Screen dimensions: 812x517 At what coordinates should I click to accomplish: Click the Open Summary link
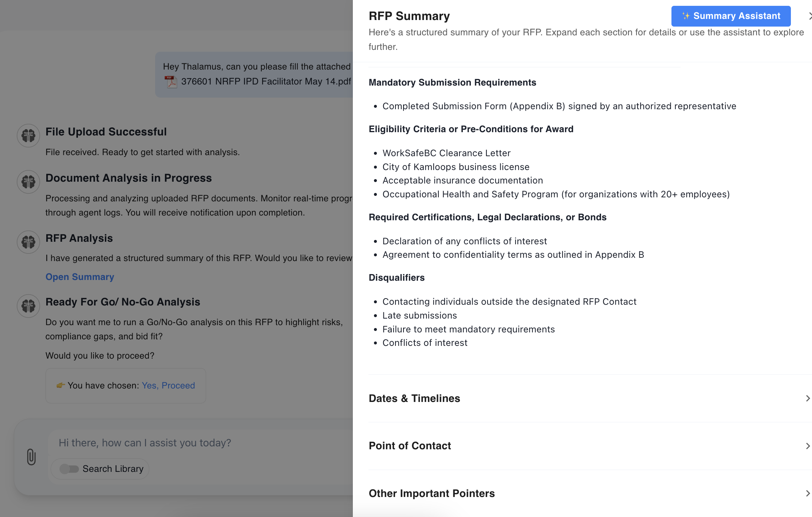(80, 277)
